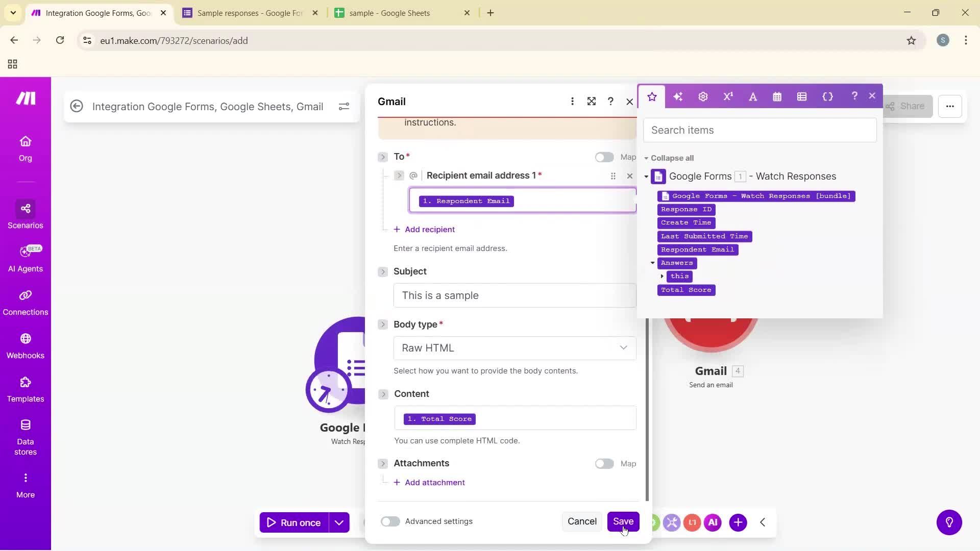
Task: Open the Webhooks section in the left sidebar
Action: 25,346
